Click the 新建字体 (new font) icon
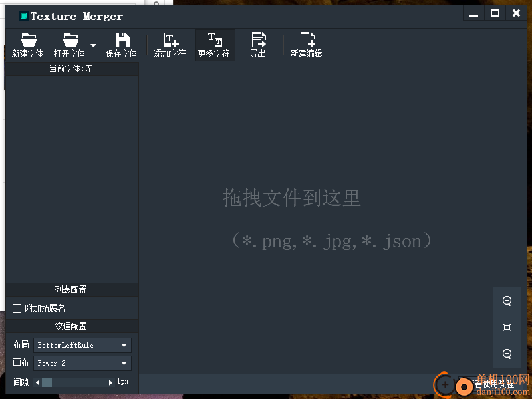Image resolution: width=532 pixels, height=399 pixels. [27, 45]
